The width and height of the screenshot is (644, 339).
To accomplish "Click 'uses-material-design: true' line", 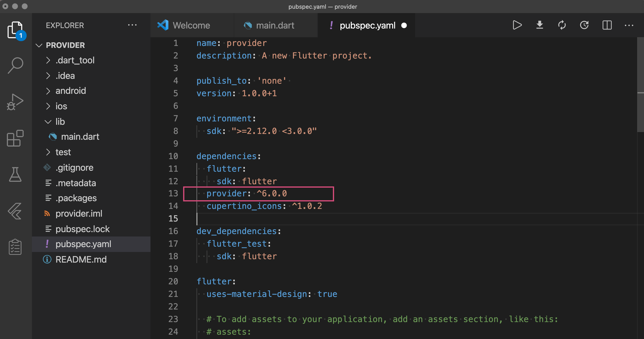I will (x=272, y=294).
